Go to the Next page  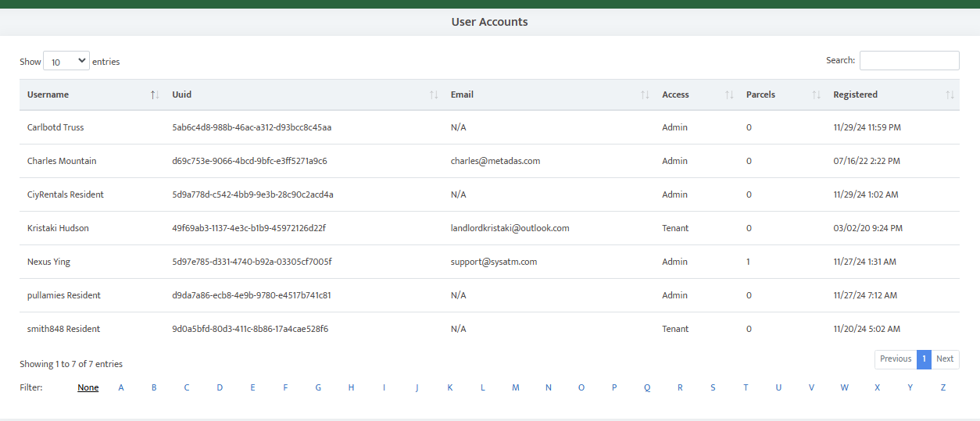945,359
